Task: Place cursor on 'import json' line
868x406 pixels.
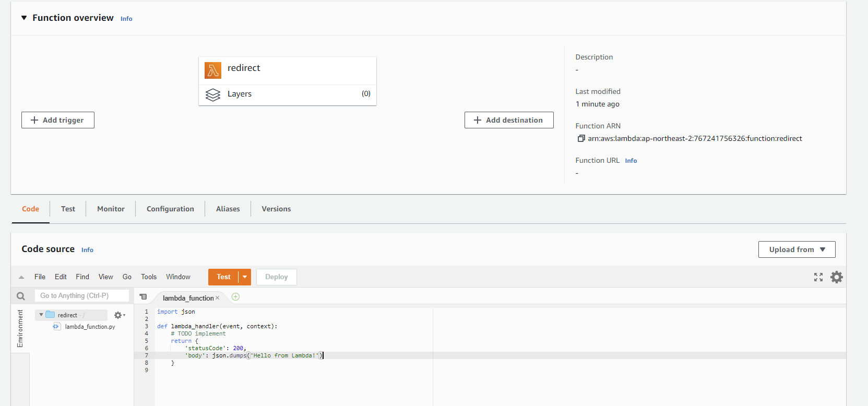Action: pos(176,312)
